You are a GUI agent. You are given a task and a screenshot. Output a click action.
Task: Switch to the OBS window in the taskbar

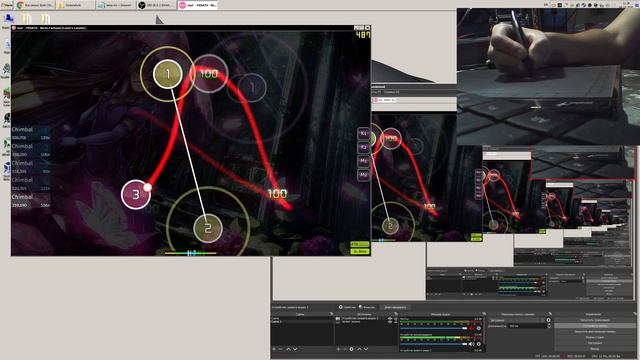[x=156, y=5]
